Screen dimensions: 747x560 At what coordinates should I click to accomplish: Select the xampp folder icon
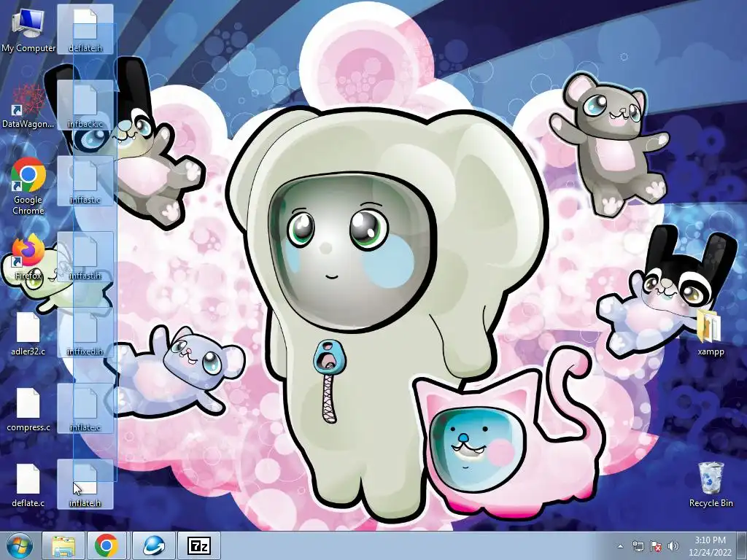711,332
